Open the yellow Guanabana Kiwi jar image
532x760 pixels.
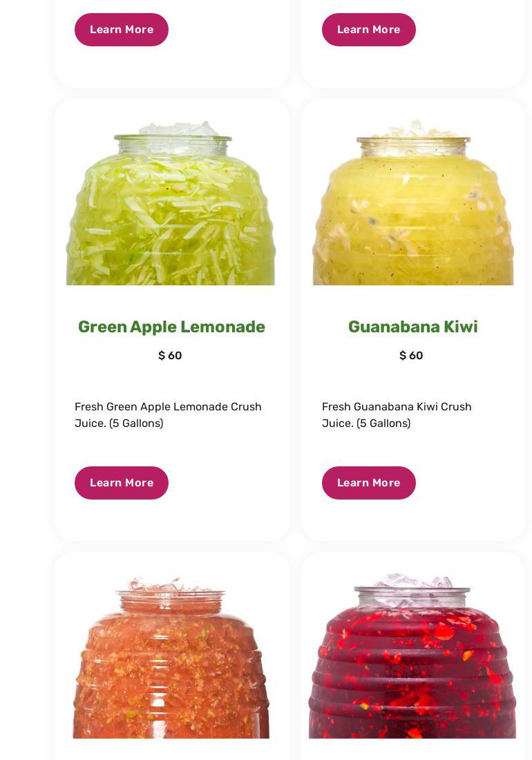(x=412, y=202)
